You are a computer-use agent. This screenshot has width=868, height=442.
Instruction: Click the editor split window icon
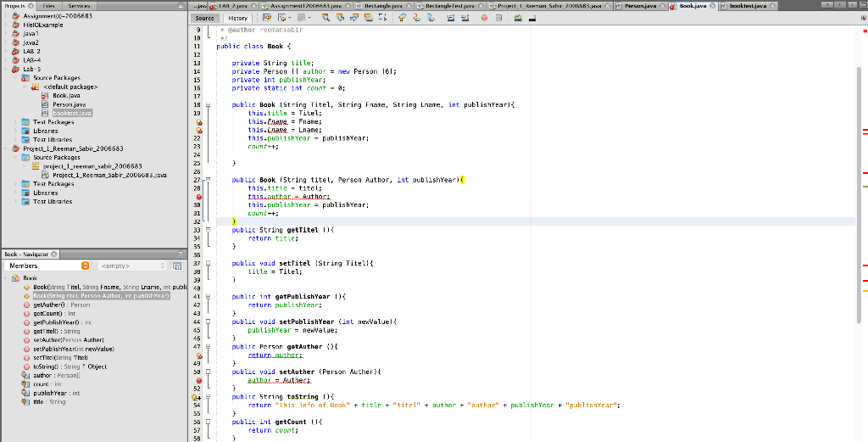click(x=864, y=18)
